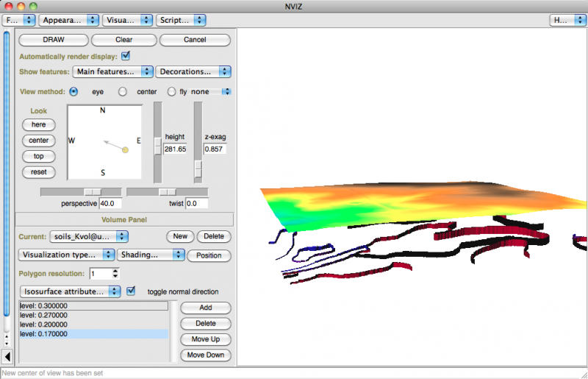Open the Main features dropdown

tap(112, 72)
